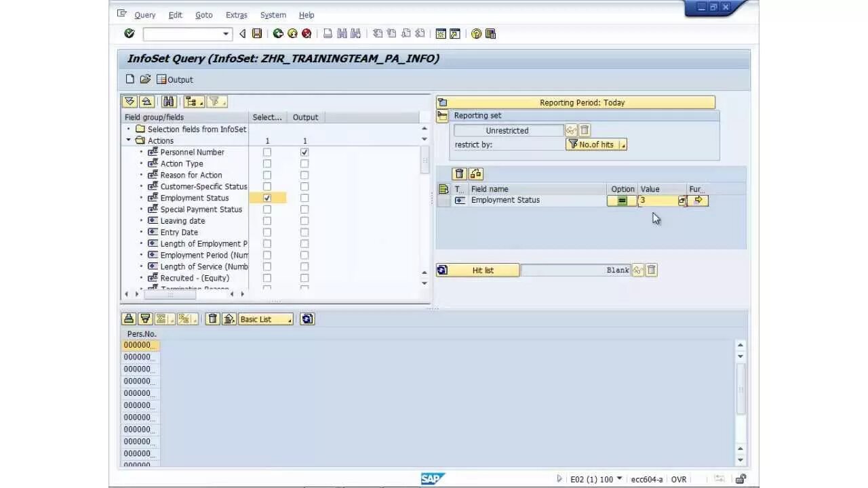Click the Output button

[174, 79]
